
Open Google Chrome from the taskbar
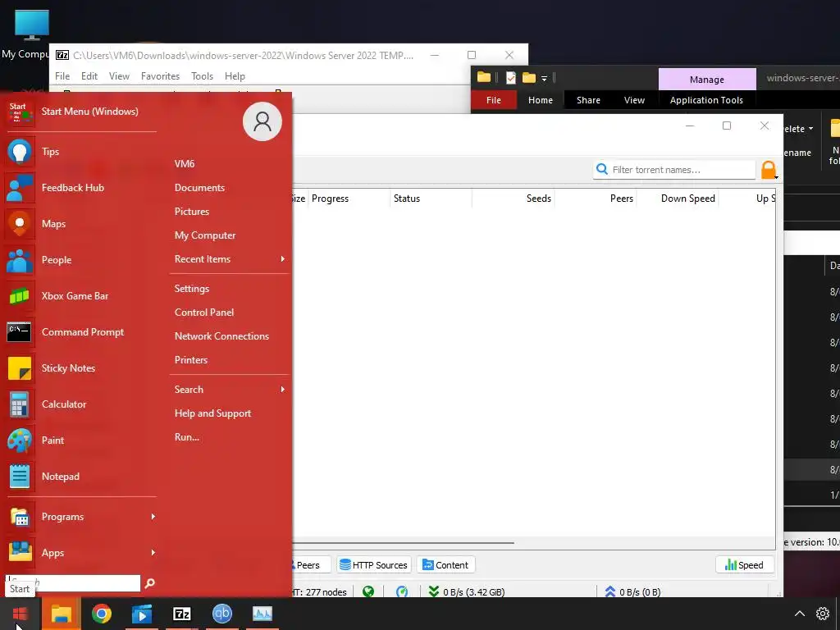[102, 614]
